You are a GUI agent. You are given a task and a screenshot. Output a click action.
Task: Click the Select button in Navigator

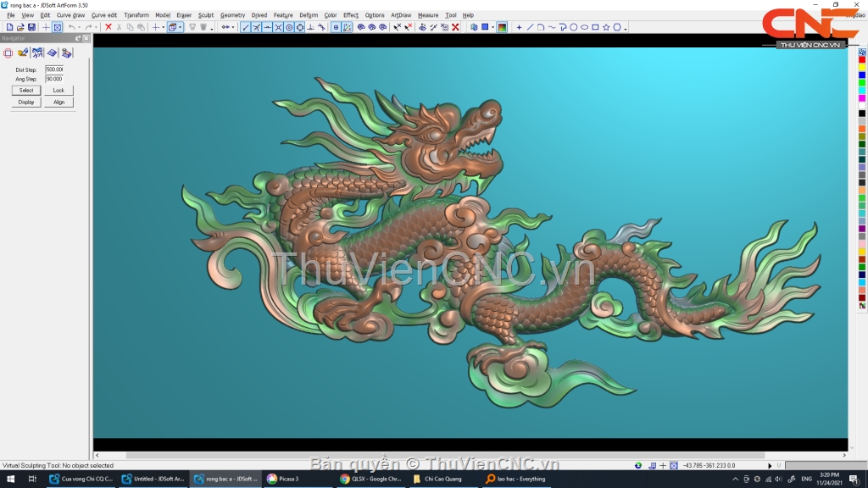pyautogui.click(x=26, y=90)
